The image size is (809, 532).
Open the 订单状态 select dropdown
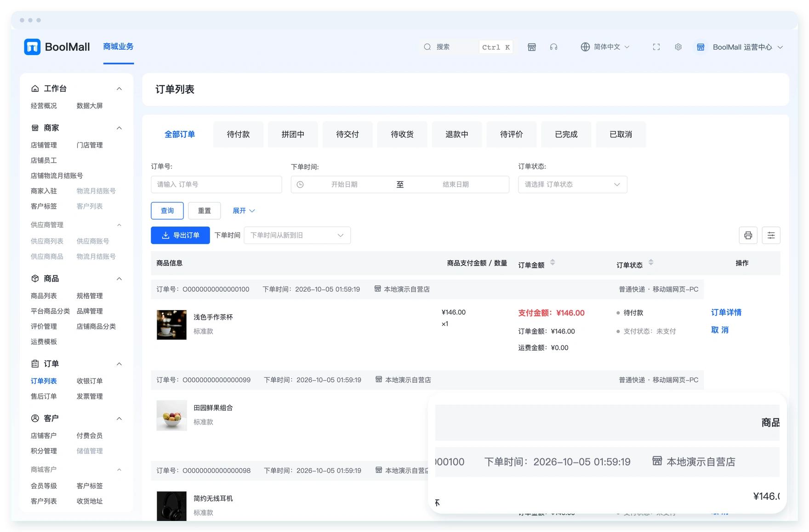[572, 185]
